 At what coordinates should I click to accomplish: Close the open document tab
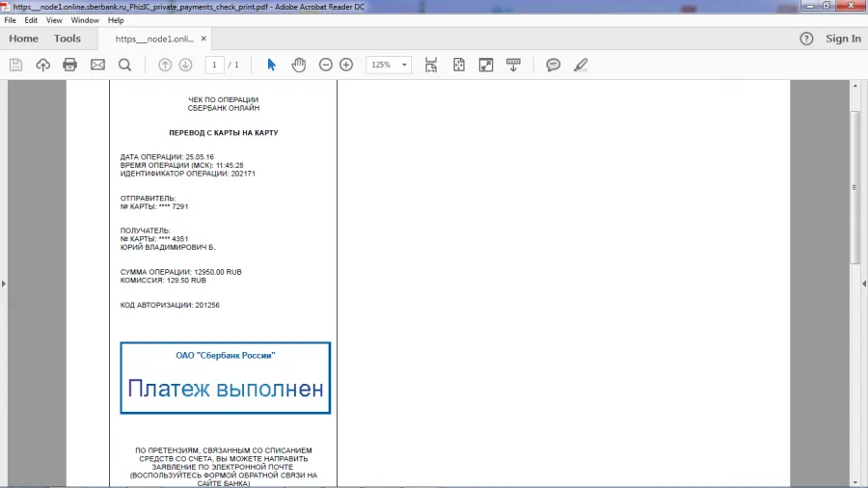[x=203, y=39]
